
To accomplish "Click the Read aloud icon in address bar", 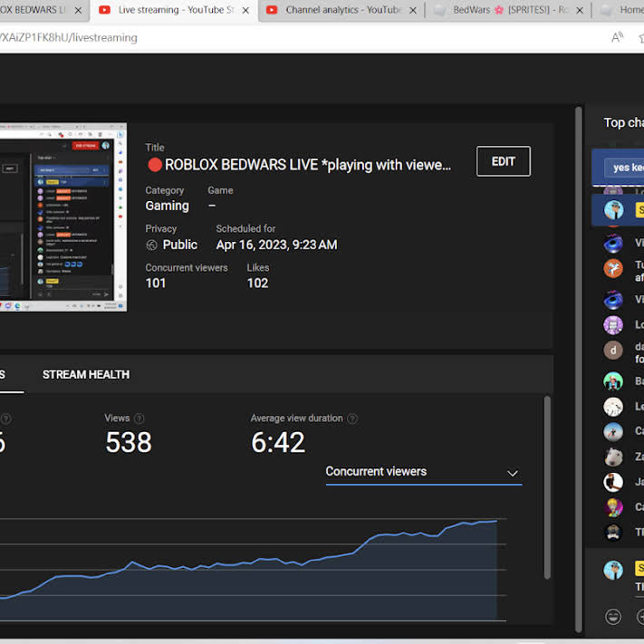I will point(618,38).
